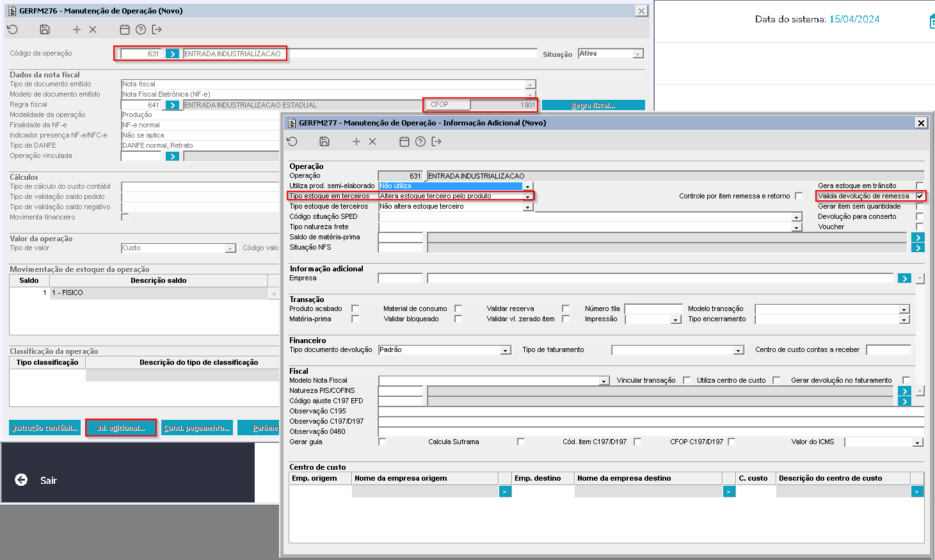Screen dimensions: 935x560
Task: Click the plus icon in GERFM276 toolbar
Action: point(77,29)
